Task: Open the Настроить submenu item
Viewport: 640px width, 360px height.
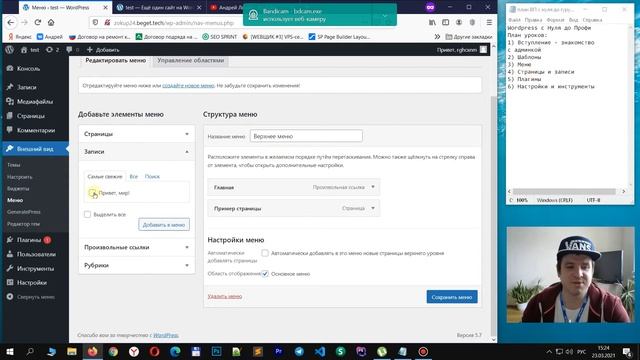Action: (x=20, y=177)
